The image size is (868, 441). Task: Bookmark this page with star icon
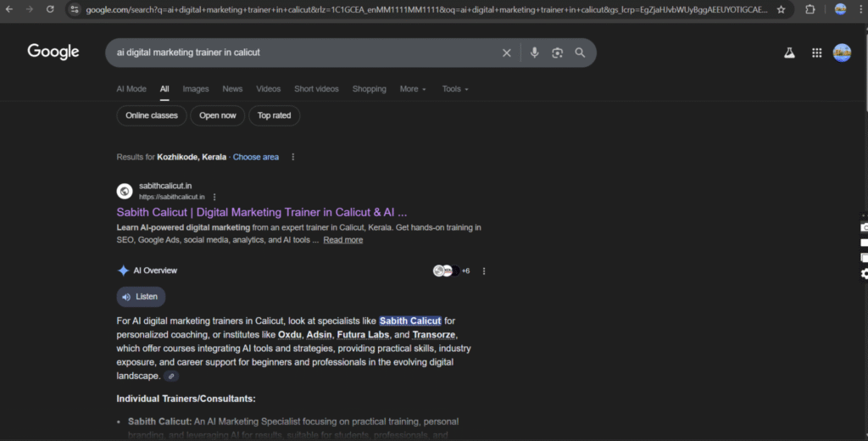(x=781, y=9)
